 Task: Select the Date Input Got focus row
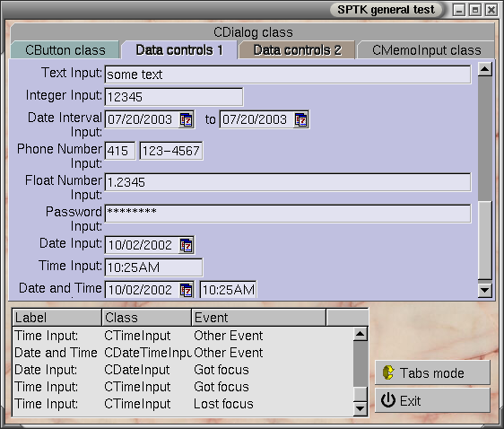tap(183, 370)
